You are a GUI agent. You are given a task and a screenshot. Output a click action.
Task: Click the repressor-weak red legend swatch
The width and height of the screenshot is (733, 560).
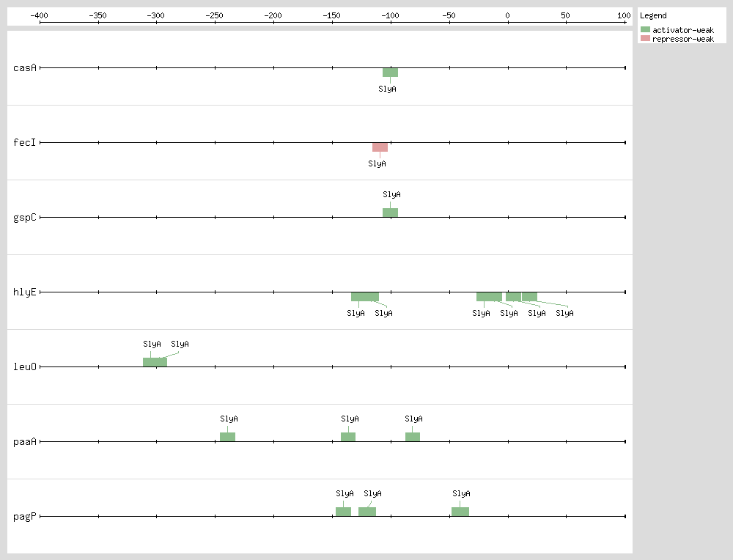coord(645,38)
